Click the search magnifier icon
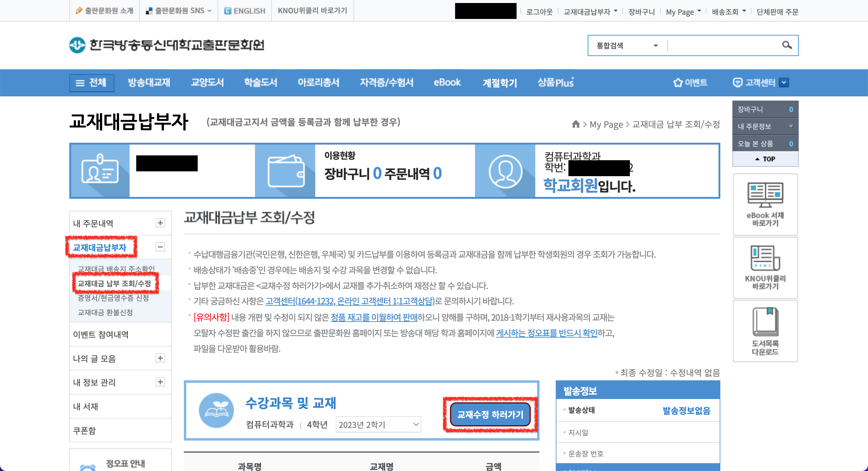 tap(786, 45)
